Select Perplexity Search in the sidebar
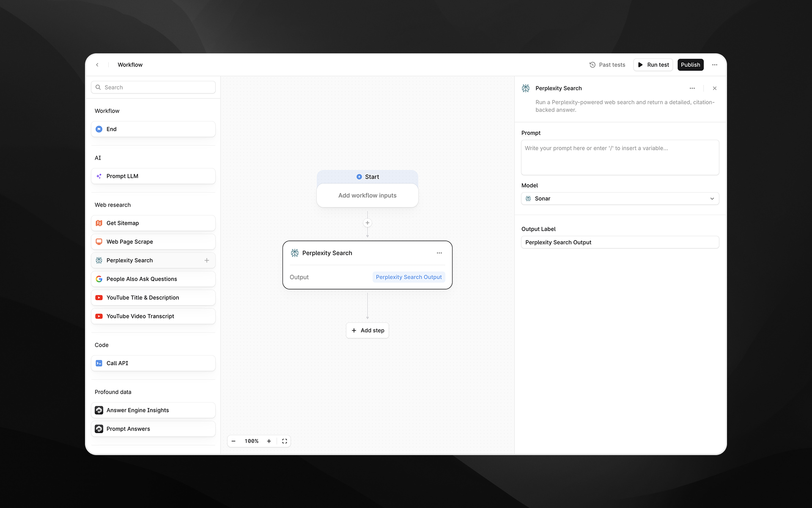 pyautogui.click(x=153, y=260)
